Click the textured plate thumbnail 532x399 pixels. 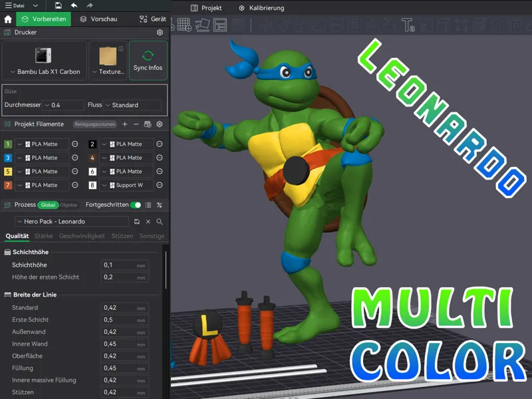click(108, 56)
